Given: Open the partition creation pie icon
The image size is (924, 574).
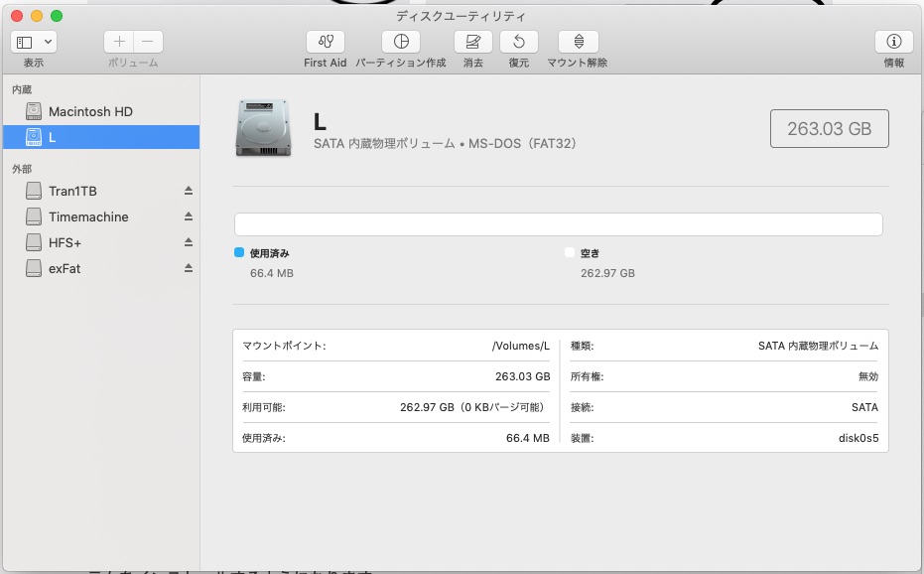Looking at the screenshot, I should 401,42.
